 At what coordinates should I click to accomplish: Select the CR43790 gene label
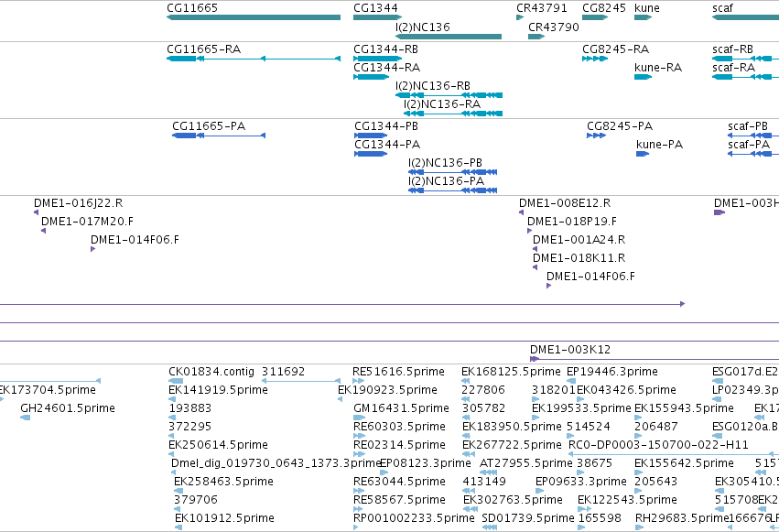(x=554, y=27)
